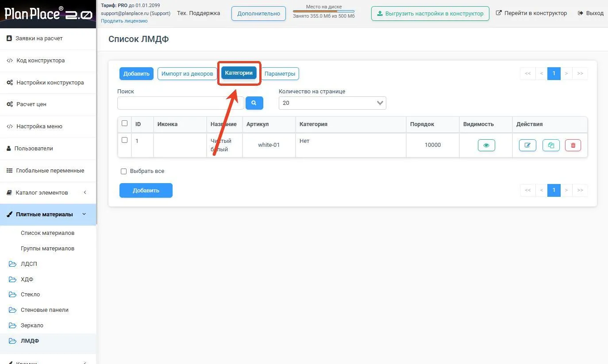The height and width of the screenshot is (364, 608).
Task: Open Пользователи menu item
Action: [48, 149]
